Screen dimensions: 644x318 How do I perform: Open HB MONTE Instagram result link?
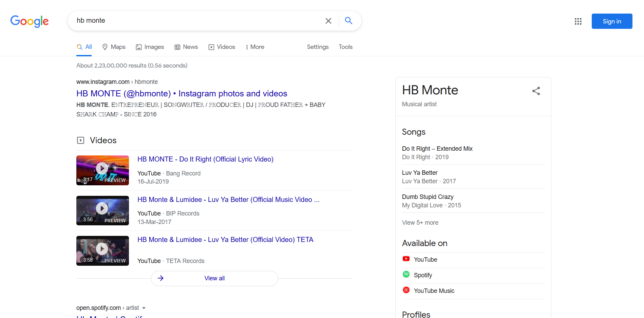click(182, 93)
